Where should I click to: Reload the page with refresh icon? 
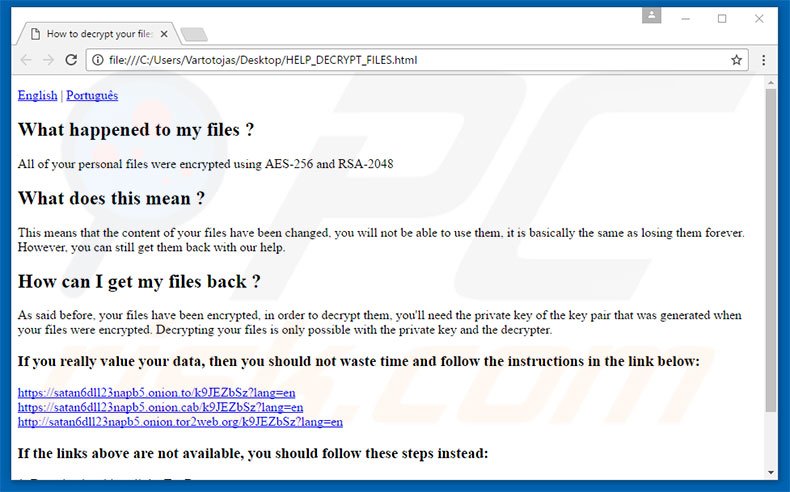[71, 60]
